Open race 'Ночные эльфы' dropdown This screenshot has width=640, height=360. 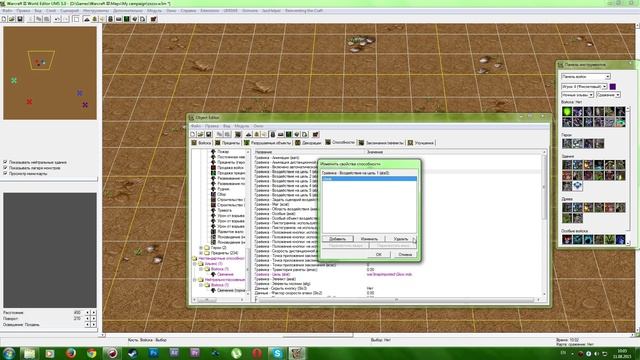[577, 95]
